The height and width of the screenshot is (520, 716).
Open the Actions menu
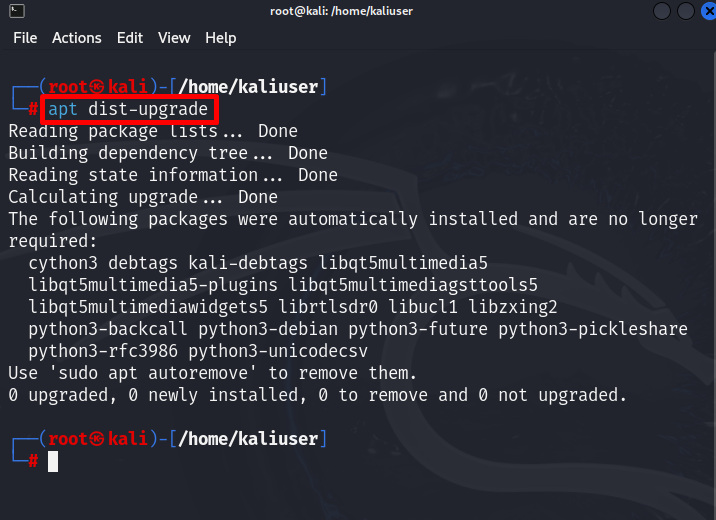tap(77, 38)
